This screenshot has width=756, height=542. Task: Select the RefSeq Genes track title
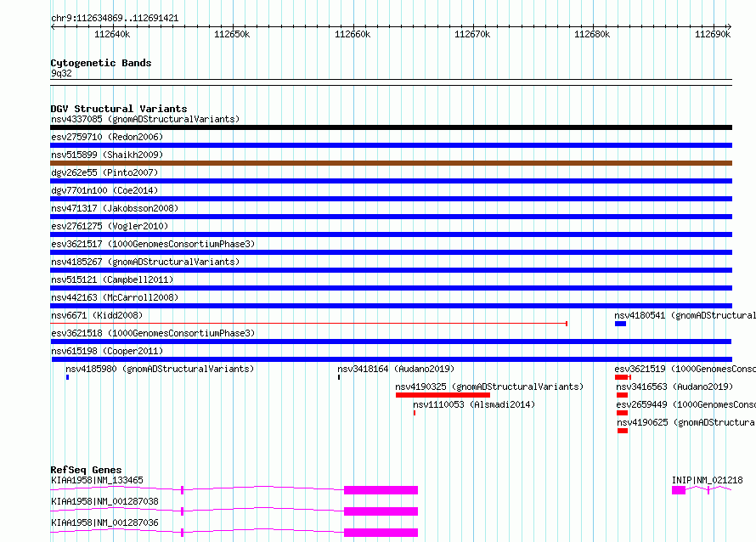coord(87,470)
